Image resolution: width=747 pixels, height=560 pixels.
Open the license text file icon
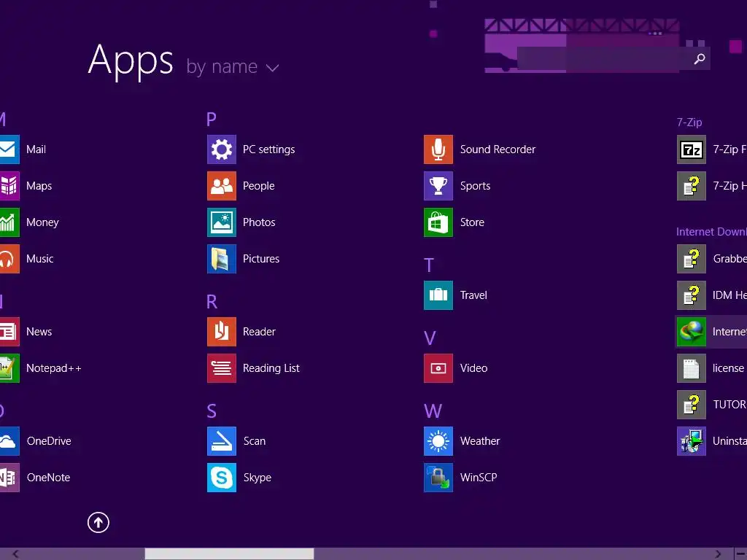[692, 368]
